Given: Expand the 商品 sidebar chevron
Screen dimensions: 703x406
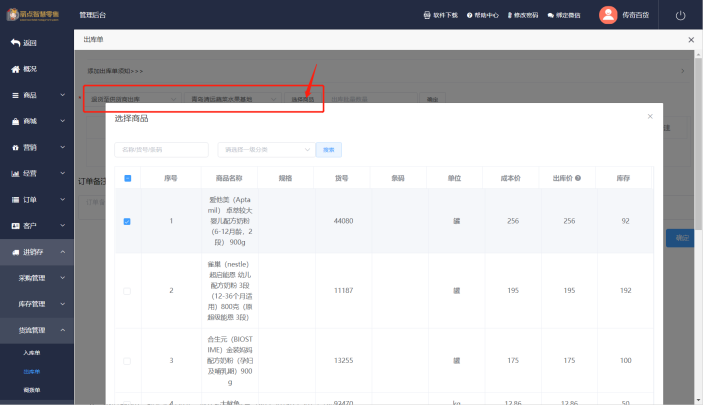Looking at the screenshot, I should click(63, 95).
